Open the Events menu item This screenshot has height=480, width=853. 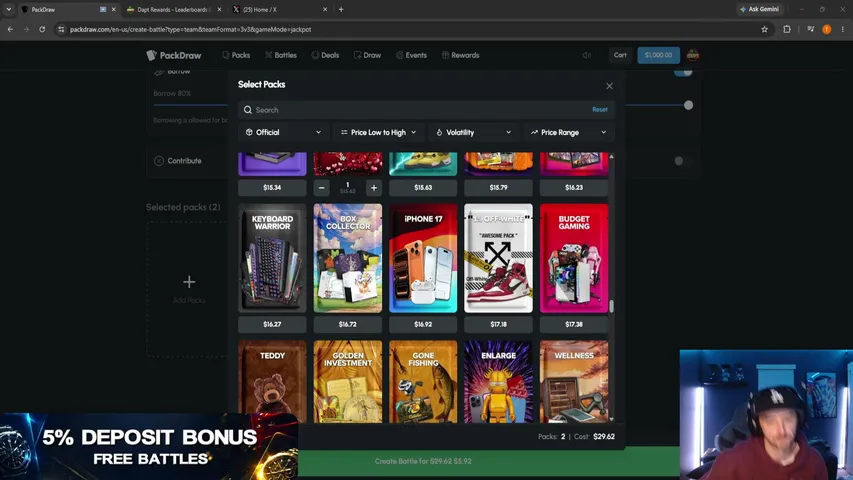(411, 55)
